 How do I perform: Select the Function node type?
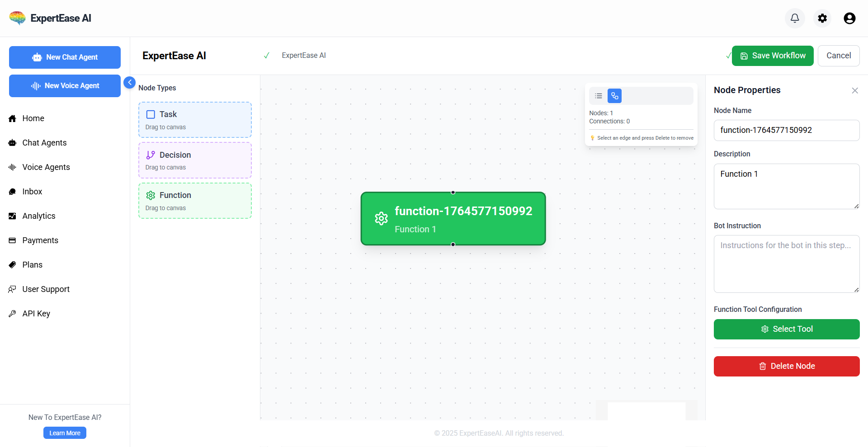click(195, 201)
